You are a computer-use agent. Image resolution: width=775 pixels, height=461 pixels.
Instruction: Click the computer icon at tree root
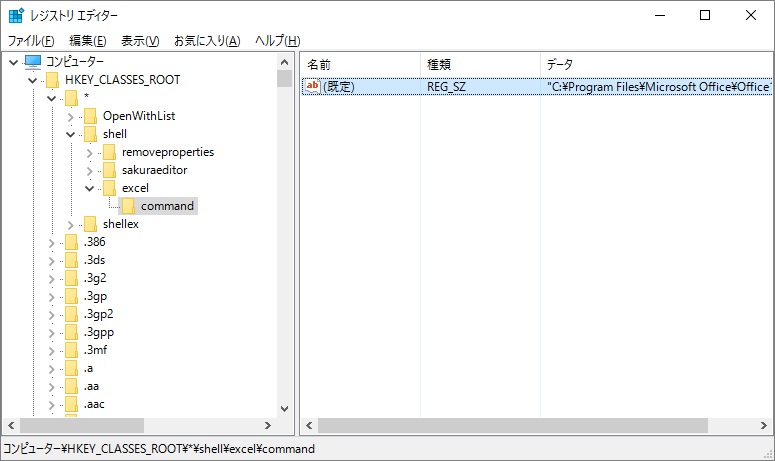(33, 62)
